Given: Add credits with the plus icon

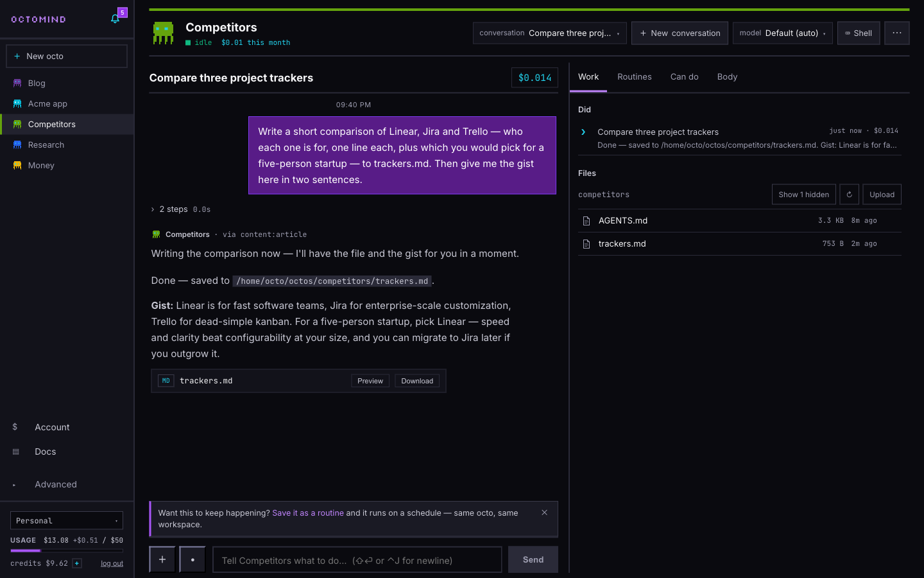Looking at the screenshot, I should [77, 563].
